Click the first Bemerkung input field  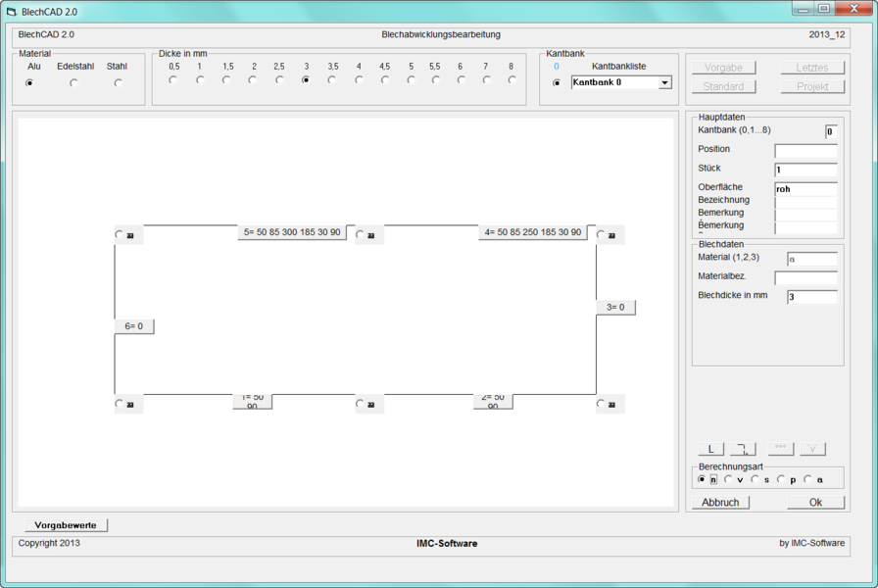click(x=805, y=215)
